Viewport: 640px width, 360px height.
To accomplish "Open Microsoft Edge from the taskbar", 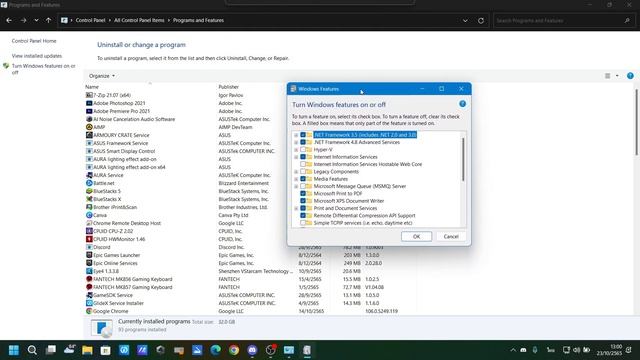I will [216, 350].
